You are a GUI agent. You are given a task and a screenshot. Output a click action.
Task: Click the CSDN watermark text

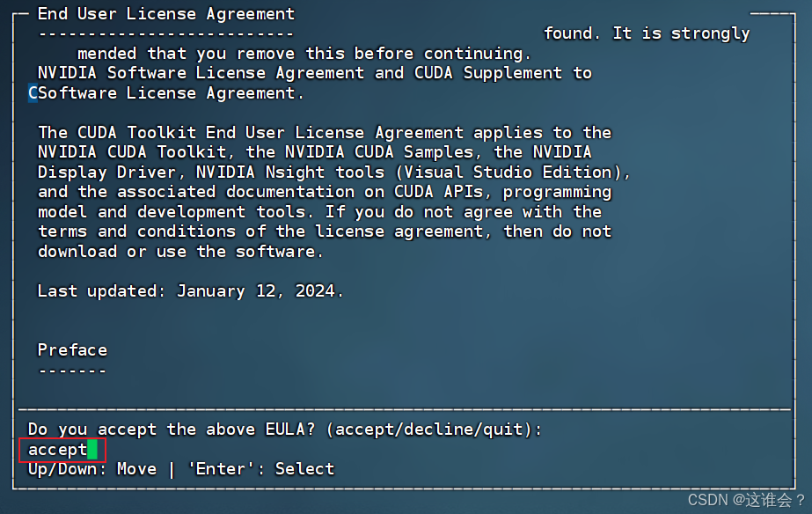[x=746, y=500]
